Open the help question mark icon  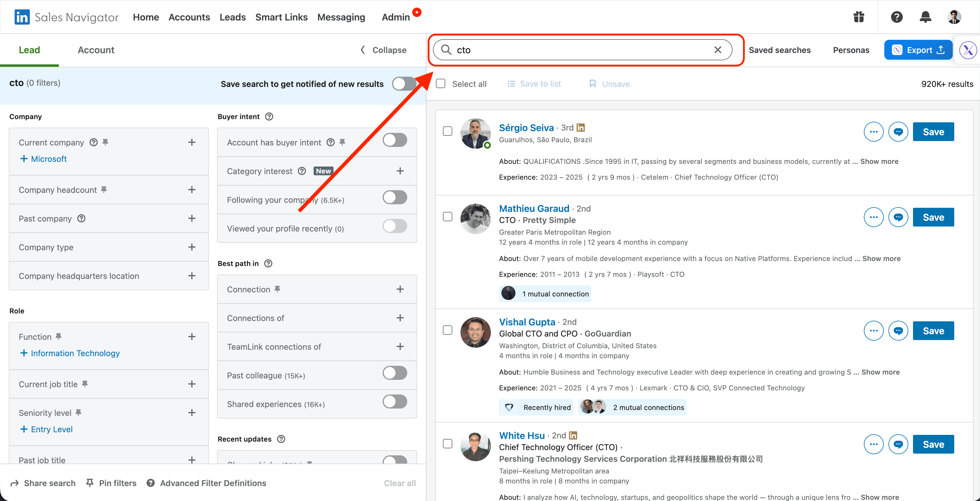click(x=896, y=17)
